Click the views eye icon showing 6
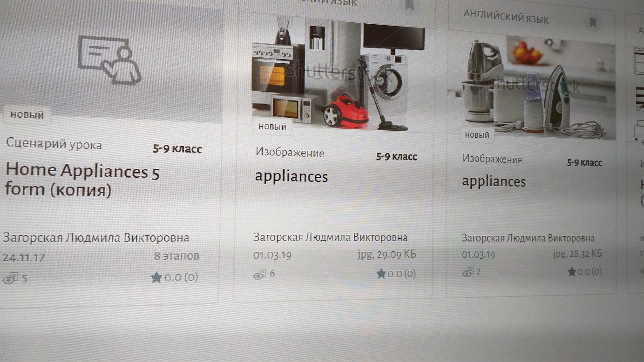This screenshot has width=644, height=362. click(259, 274)
